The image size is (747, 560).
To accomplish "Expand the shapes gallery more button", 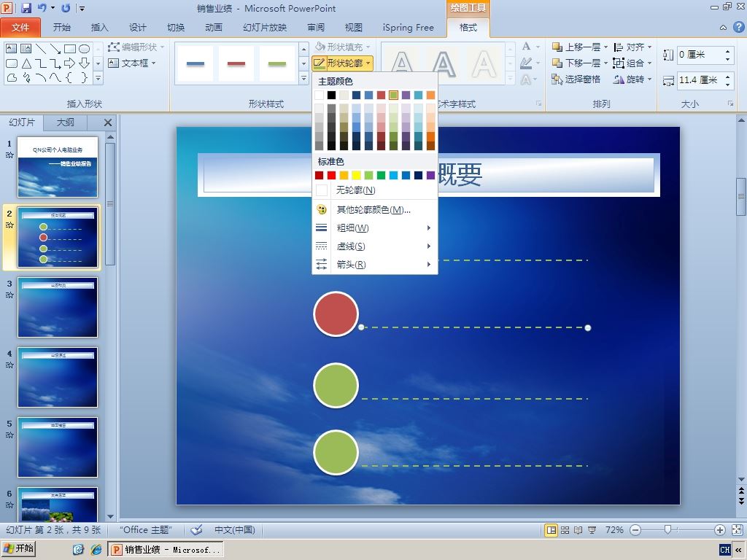I will pos(98,77).
